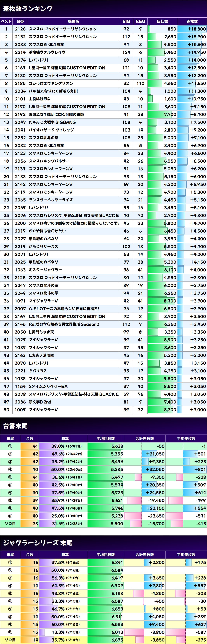Click the 機種名 column header
Viewport: 207px width, 644px height.
point(73,22)
